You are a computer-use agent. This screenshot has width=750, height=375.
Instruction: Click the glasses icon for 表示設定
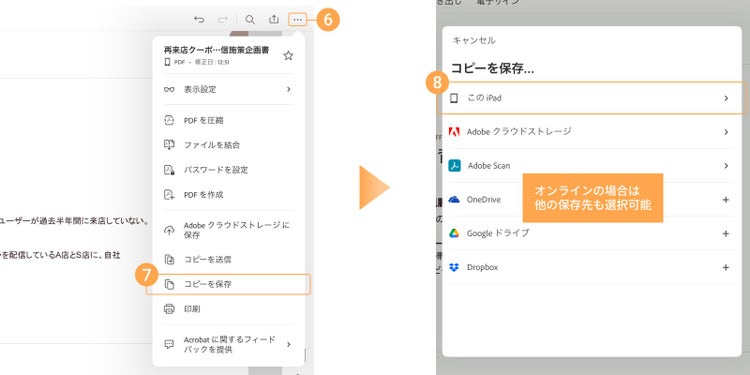click(x=169, y=89)
